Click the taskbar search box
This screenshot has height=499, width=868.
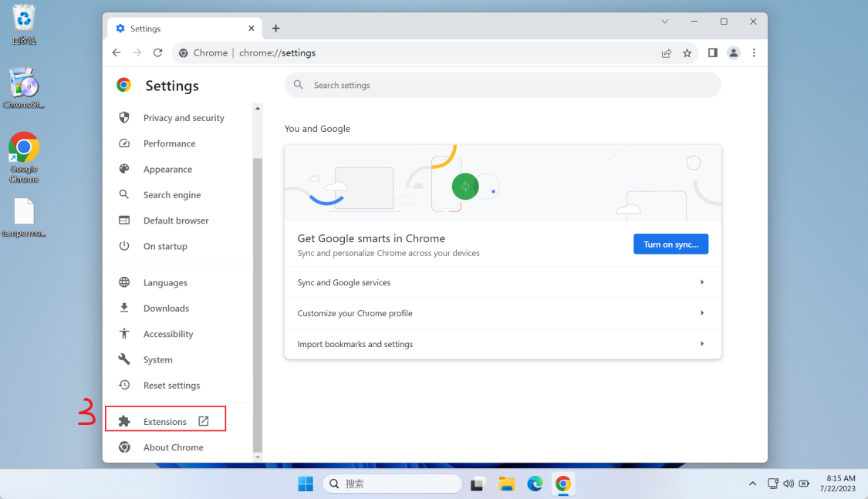click(392, 484)
